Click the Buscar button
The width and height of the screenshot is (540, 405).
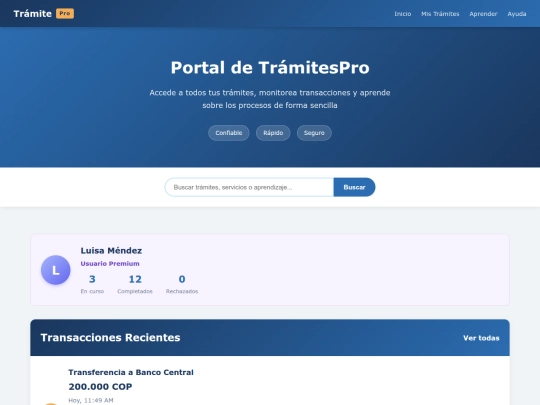(354, 187)
